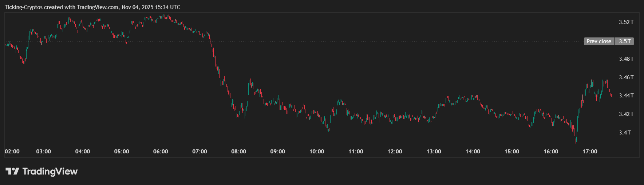Select the 3.42T price scale label
The width and height of the screenshot is (644, 185).
click(x=626, y=114)
